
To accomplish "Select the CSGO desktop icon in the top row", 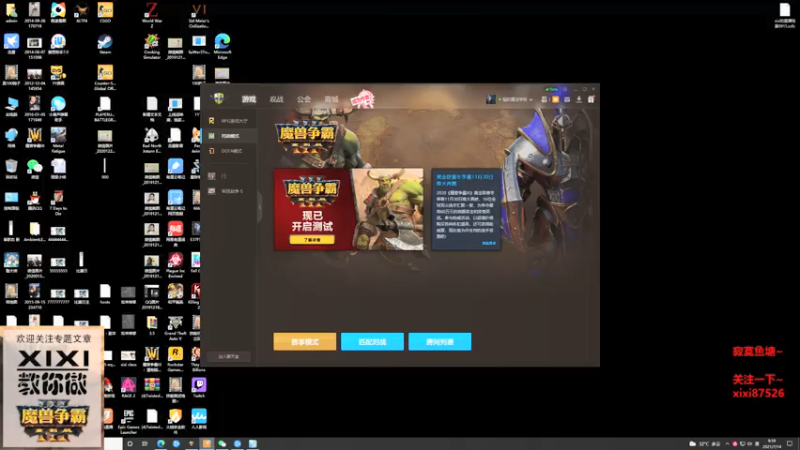I will click(x=105, y=13).
